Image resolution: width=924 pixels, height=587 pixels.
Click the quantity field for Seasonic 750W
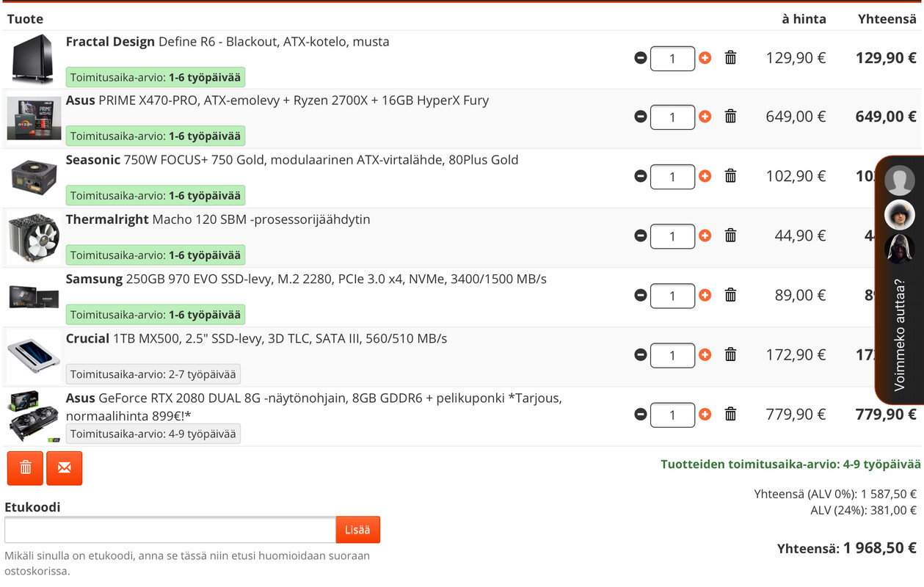(672, 177)
